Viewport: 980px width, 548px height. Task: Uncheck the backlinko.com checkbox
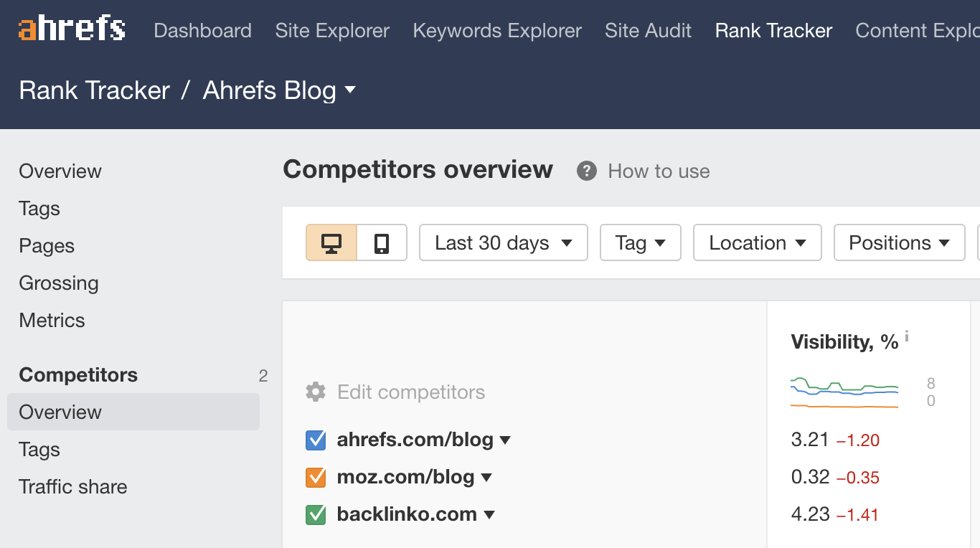[316, 514]
